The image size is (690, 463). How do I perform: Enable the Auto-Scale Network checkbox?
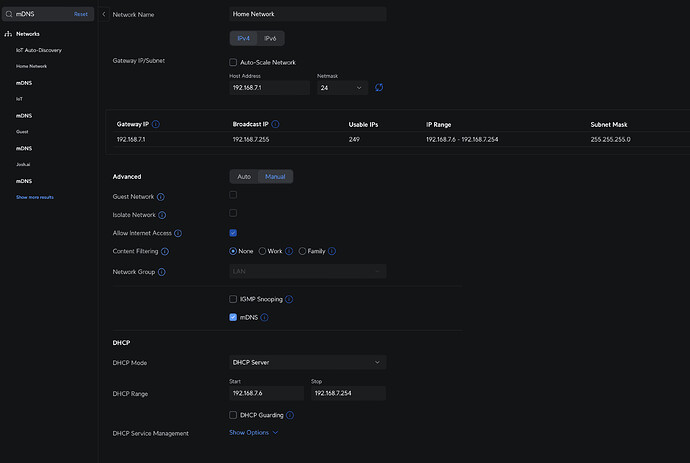(233, 62)
